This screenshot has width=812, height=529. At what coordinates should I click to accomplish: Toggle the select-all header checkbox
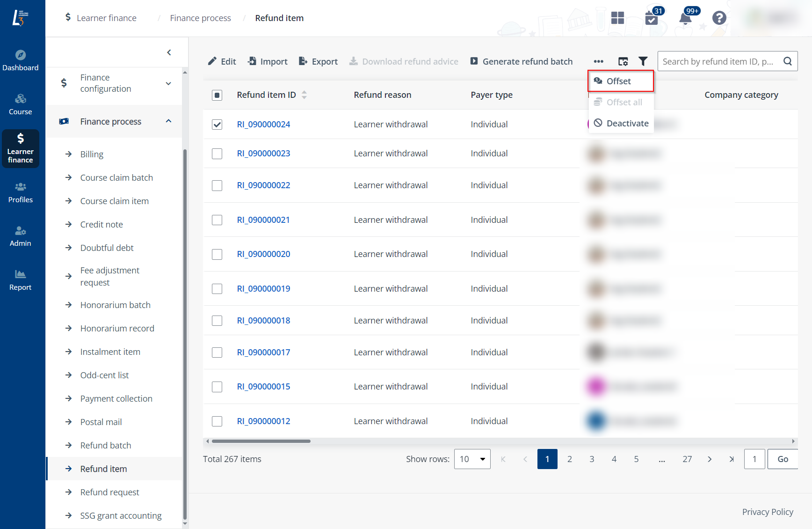(x=217, y=95)
